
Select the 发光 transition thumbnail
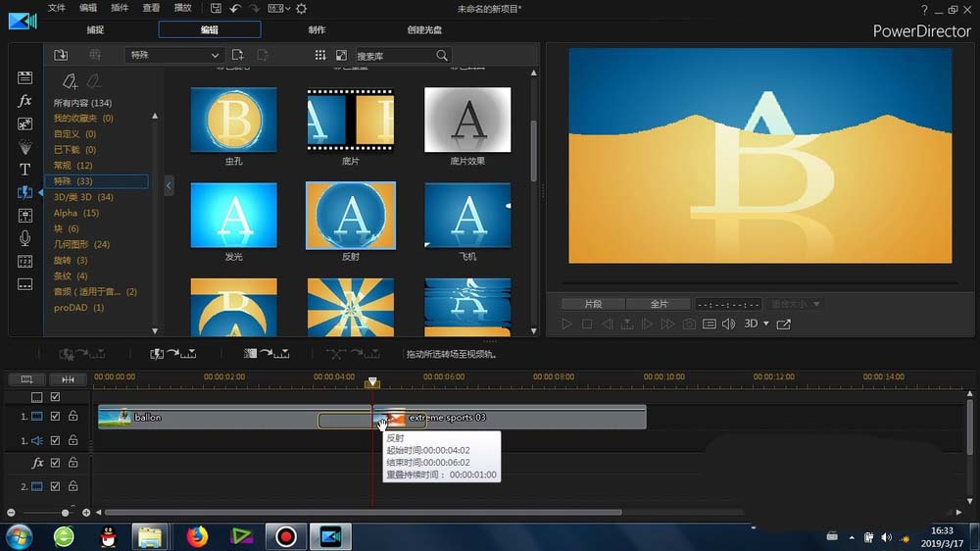pyautogui.click(x=233, y=216)
